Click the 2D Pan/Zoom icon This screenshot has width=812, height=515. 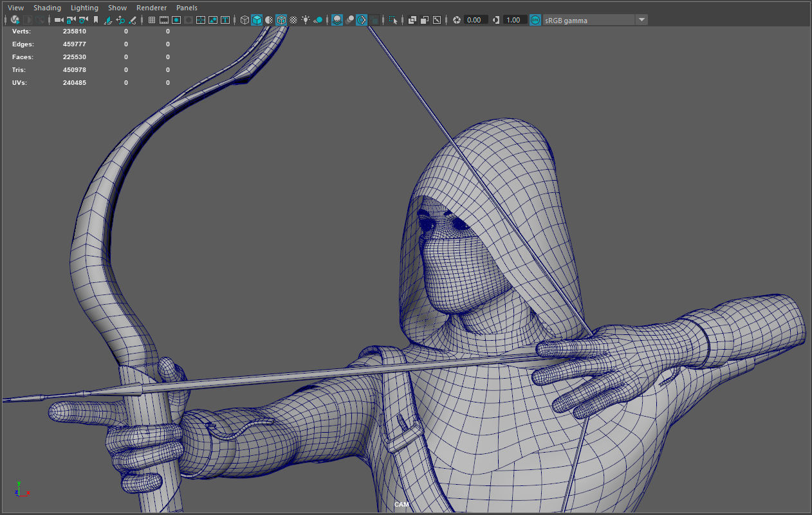[x=120, y=20]
